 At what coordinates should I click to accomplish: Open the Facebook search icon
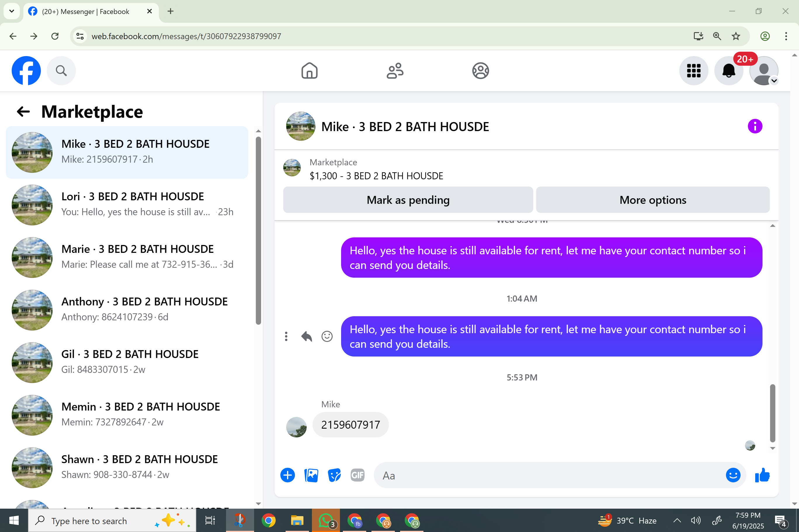(x=61, y=71)
